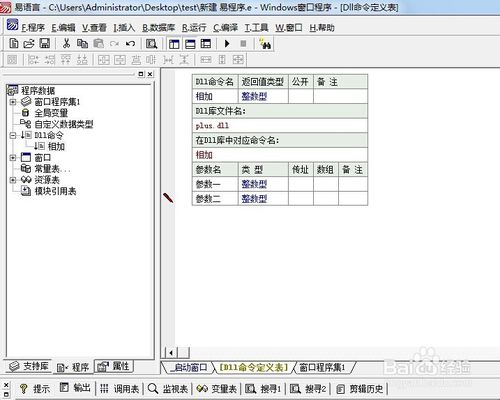Click the Find magnifier toolbar icon
Viewport: 500px width, 400px height.
pos(151,44)
